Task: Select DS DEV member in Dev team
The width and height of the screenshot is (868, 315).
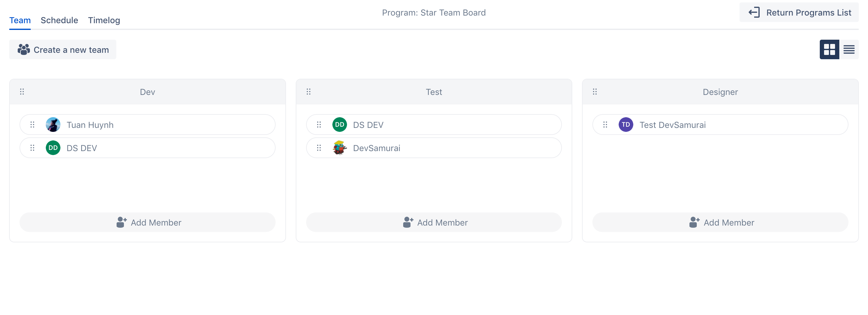Action: click(x=82, y=148)
